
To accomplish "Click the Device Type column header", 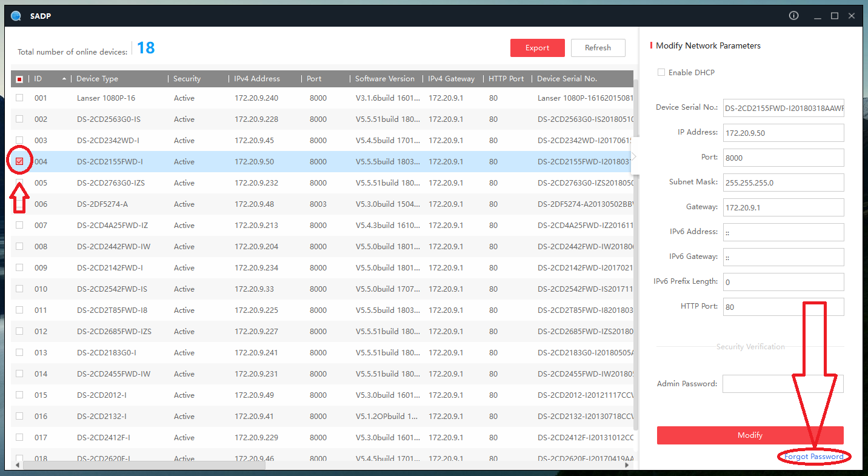I will (x=97, y=79).
